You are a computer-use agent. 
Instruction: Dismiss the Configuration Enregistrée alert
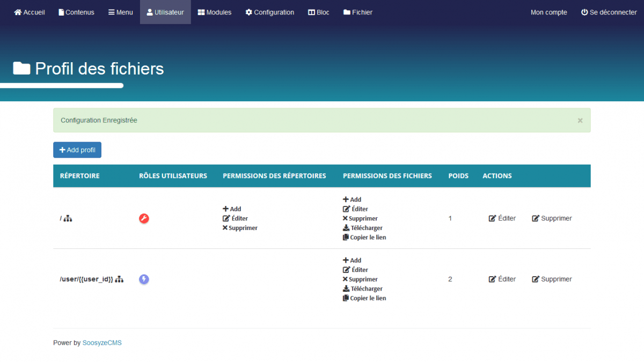(580, 121)
